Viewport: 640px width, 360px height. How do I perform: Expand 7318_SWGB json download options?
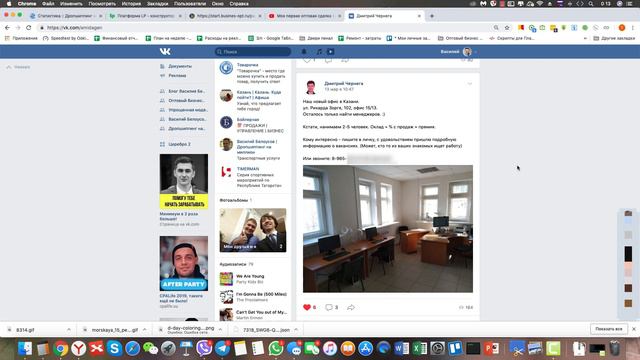click(296, 329)
